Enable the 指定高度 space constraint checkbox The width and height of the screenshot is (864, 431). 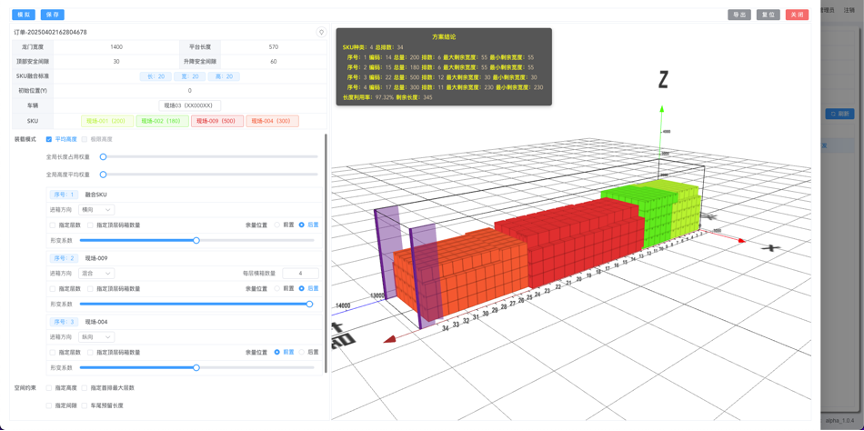click(x=49, y=388)
